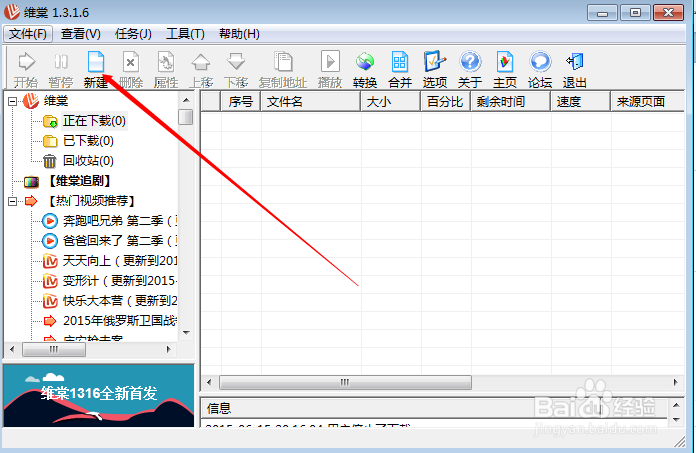Select 【热门视频推荐】 tree item
Viewport: 696px width, 453px height.
point(91,201)
